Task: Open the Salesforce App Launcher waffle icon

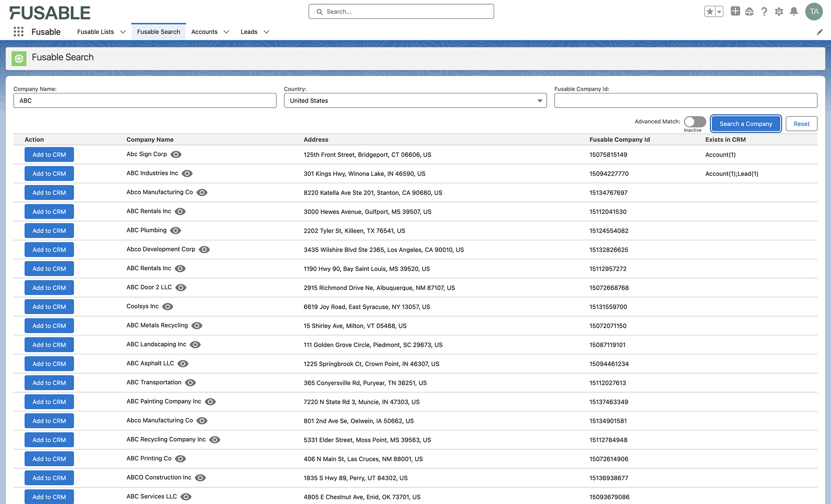Action: click(18, 32)
